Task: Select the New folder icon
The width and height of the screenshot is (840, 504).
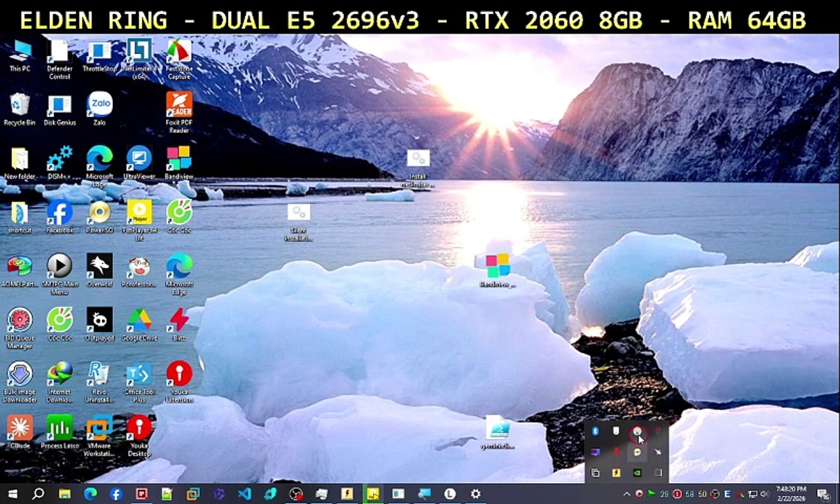Action: (20, 163)
